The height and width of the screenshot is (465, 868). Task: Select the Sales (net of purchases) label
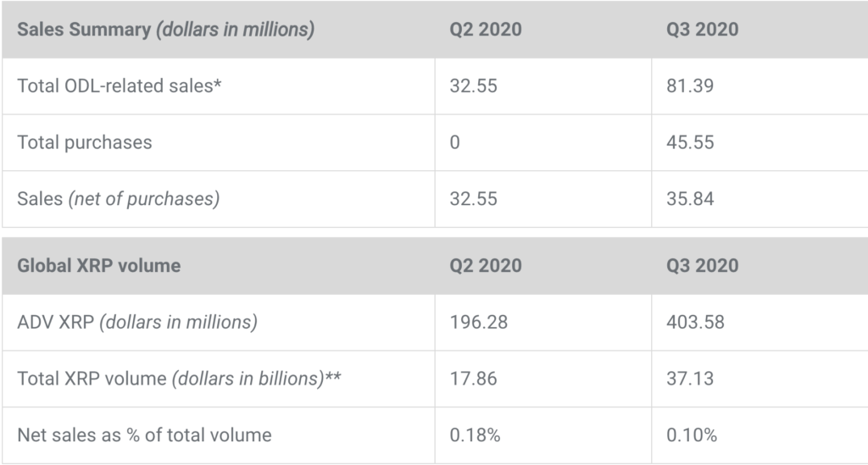[118, 199]
